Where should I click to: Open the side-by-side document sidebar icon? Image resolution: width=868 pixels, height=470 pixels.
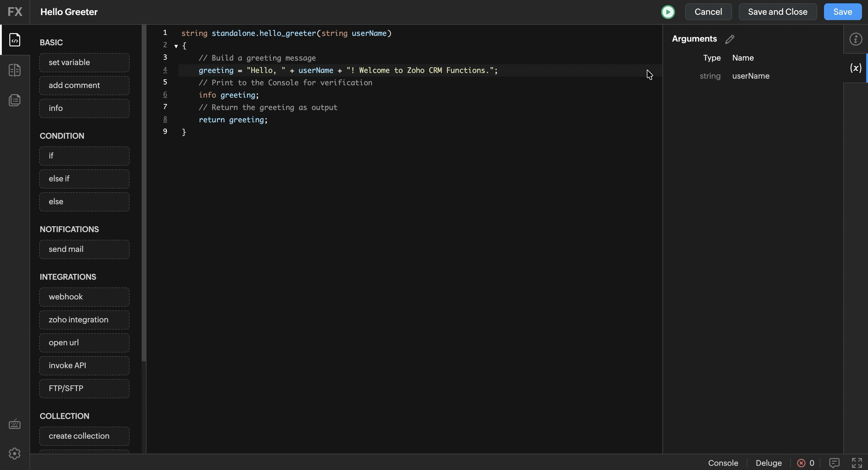(14, 70)
